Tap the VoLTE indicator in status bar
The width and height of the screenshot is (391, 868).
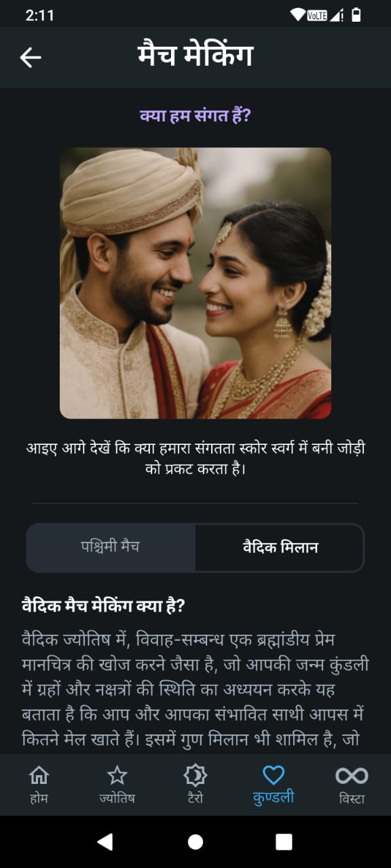coord(317,15)
